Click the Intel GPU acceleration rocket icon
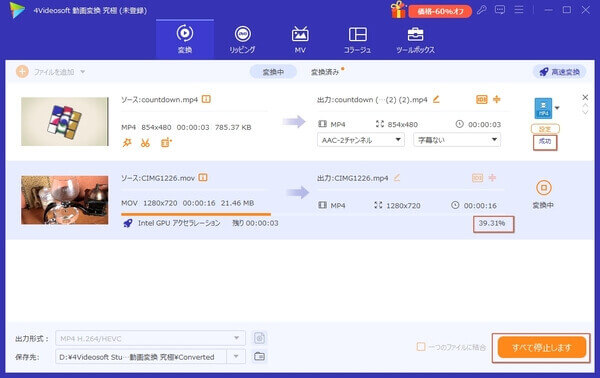The width and height of the screenshot is (600, 378). 128,223
